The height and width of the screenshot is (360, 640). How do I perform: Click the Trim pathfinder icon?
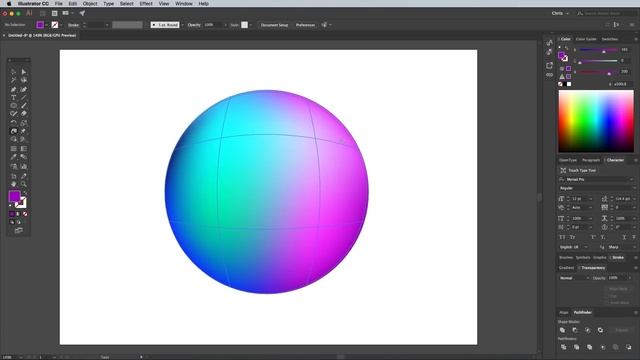577,347
